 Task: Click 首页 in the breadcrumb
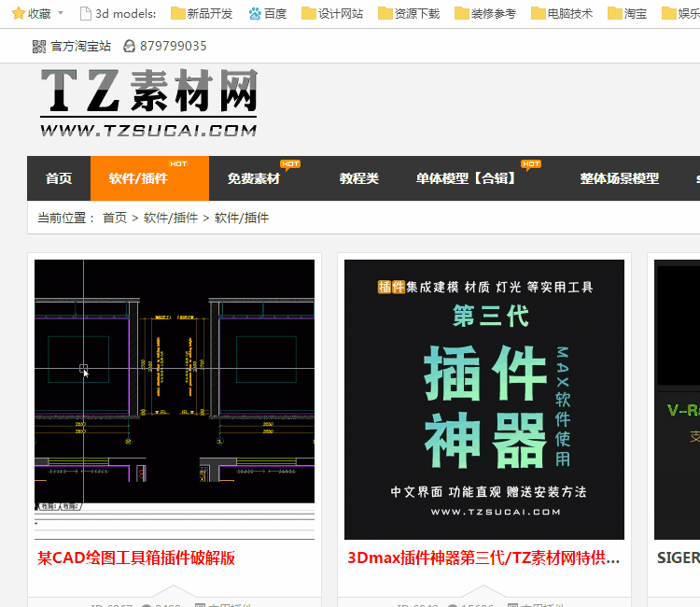point(115,218)
